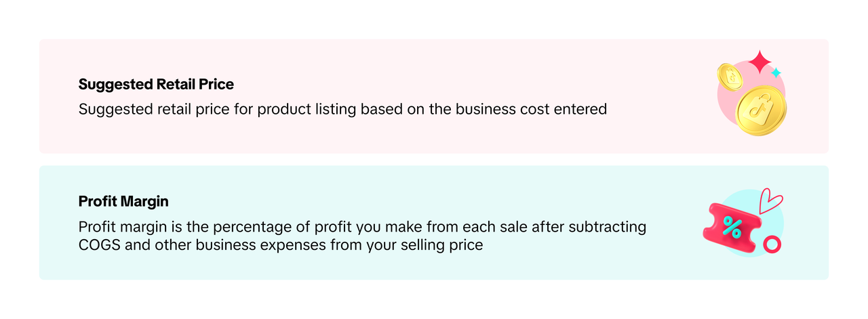Click the red four-point sparkle star
The image size is (868, 319).
click(x=761, y=62)
